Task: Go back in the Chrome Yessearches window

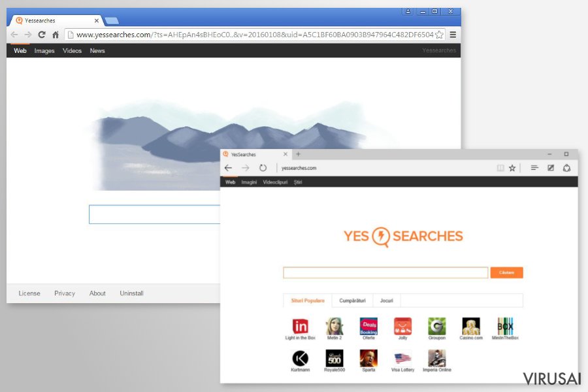Action: (x=14, y=35)
